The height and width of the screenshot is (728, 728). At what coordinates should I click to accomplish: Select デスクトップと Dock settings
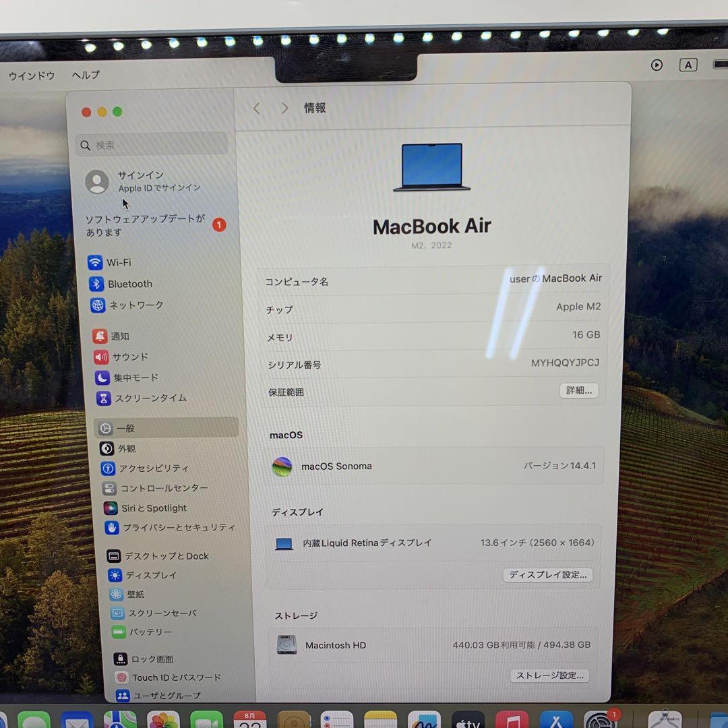157,555
